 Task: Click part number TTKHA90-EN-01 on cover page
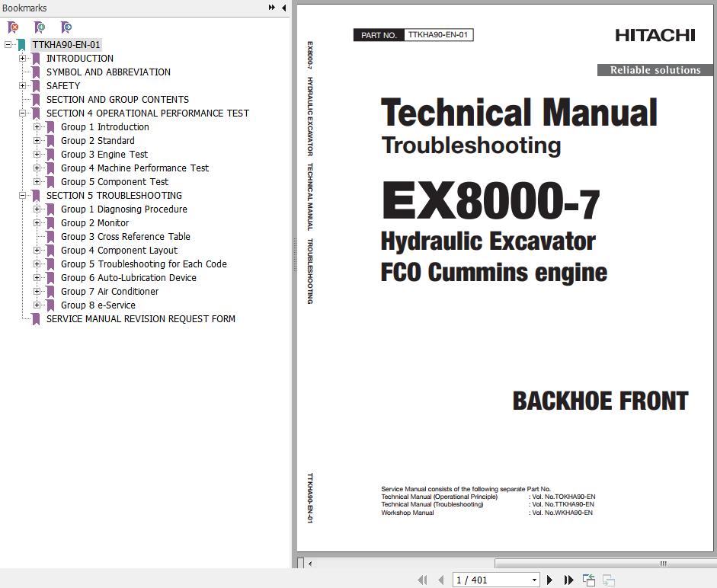[x=438, y=35]
